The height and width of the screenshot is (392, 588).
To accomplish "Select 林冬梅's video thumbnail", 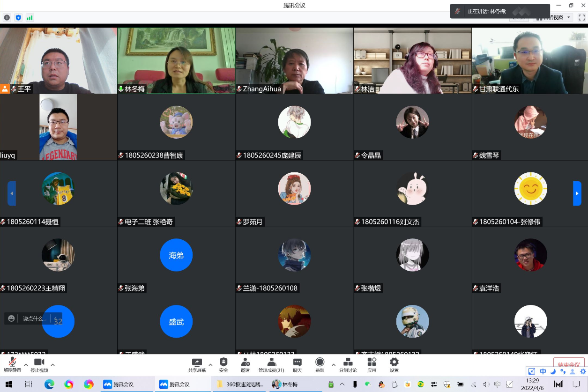I will pyautogui.click(x=176, y=60).
